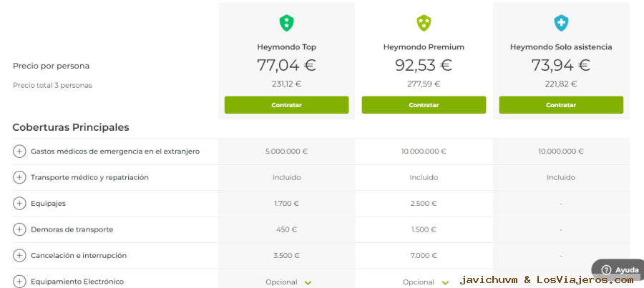This screenshot has height=288, width=644.
Task: Select the Heymondo Top plan title
Action: point(287,47)
